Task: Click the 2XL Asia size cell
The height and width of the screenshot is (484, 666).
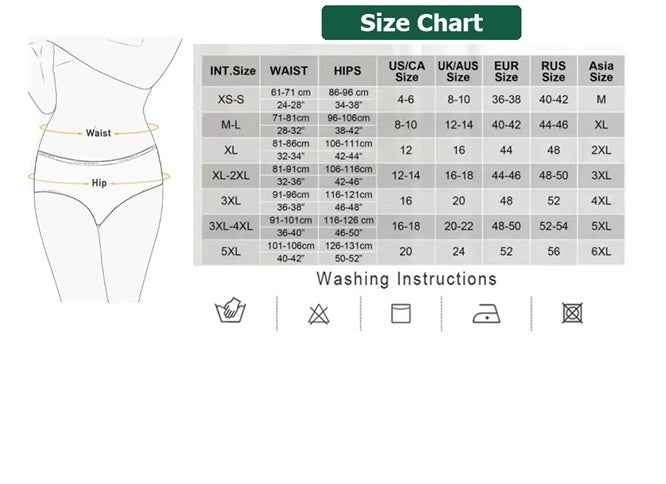Action: click(x=601, y=150)
